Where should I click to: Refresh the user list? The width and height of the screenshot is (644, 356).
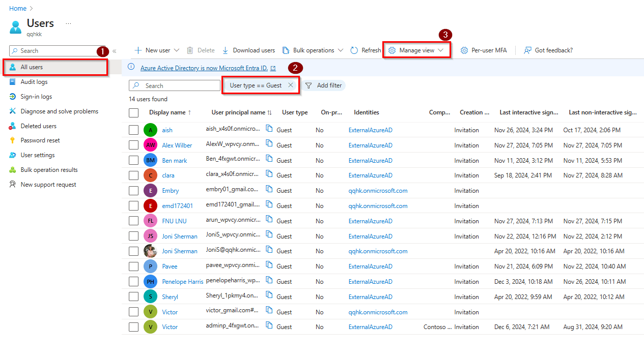tap(354, 50)
